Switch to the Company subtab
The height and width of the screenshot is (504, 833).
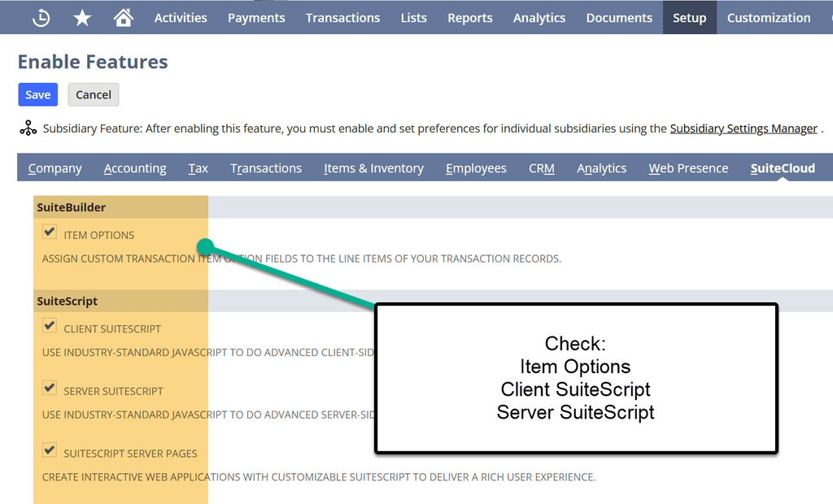point(55,167)
